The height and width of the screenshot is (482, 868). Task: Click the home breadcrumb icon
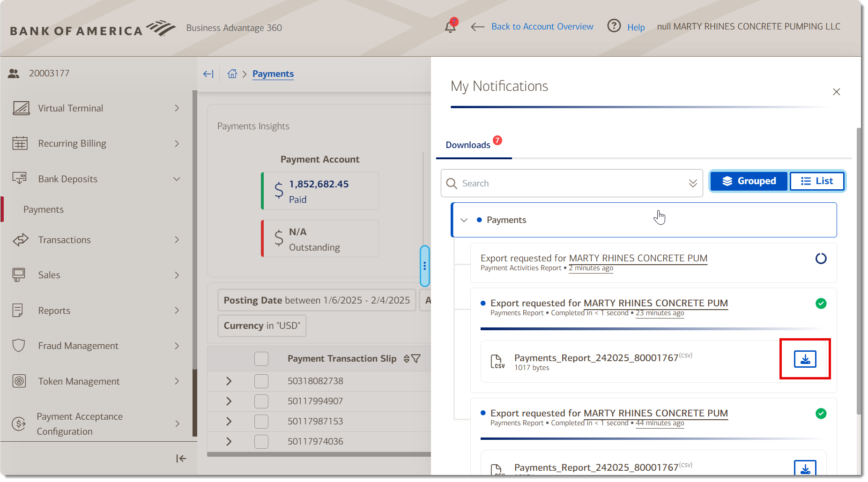pyautogui.click(x=232, y=74)
